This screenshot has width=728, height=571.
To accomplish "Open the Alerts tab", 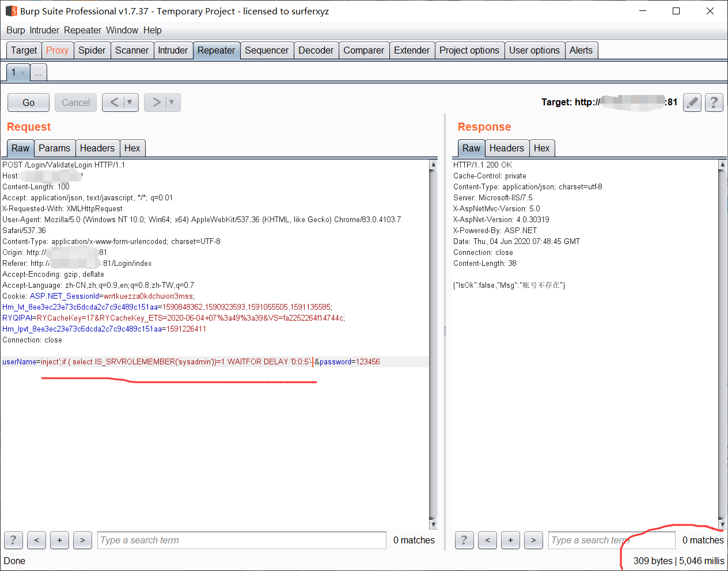I will 581,50.
